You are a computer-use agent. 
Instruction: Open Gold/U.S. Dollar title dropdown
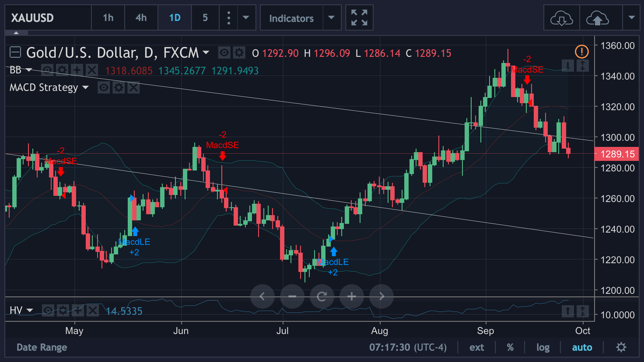click(x=206, y=52)
